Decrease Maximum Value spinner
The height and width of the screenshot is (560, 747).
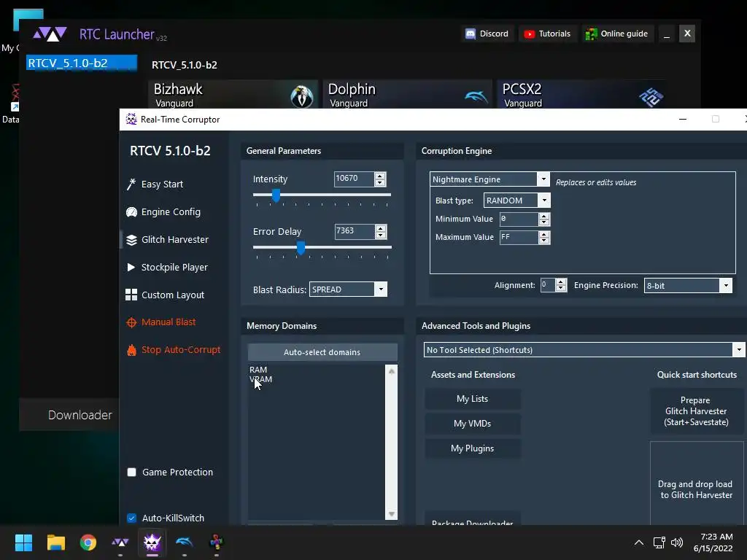(x=544, y=241)
